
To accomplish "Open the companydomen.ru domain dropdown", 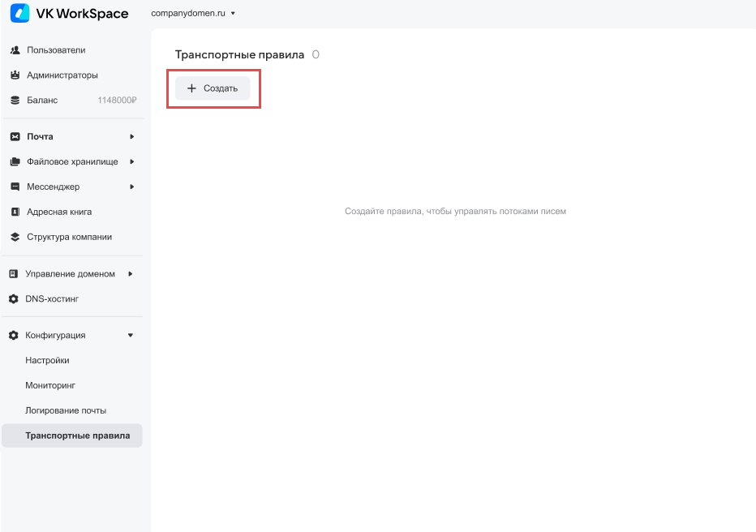I will click(x=193, y=14).
